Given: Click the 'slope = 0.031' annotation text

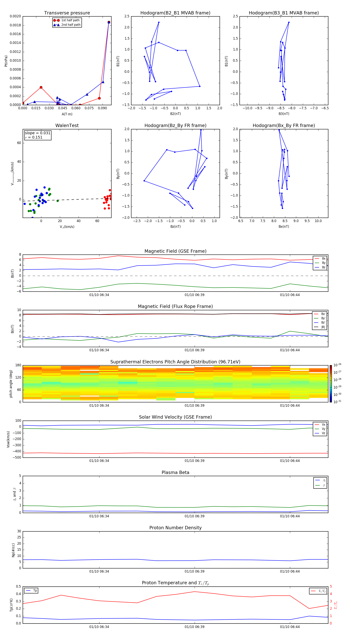Looking at the screenshot, I should pyautogui.click(x=37, y=133).
